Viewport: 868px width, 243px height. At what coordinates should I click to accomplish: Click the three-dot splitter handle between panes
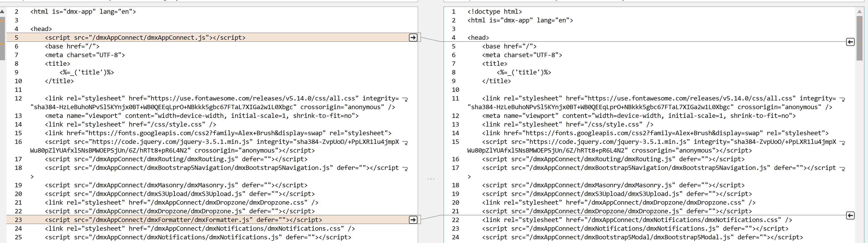point(431,179)
